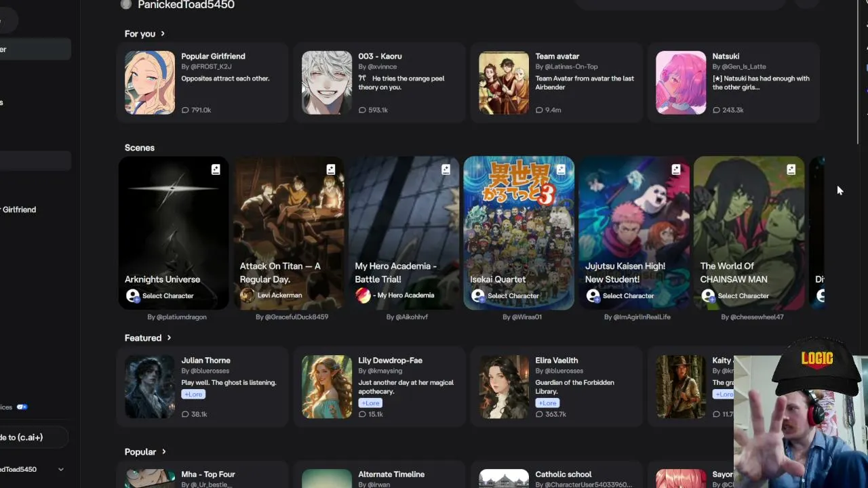Open creator link @Aikohhvf
Screen dimensions: 868x488
(x=407, y=317)
